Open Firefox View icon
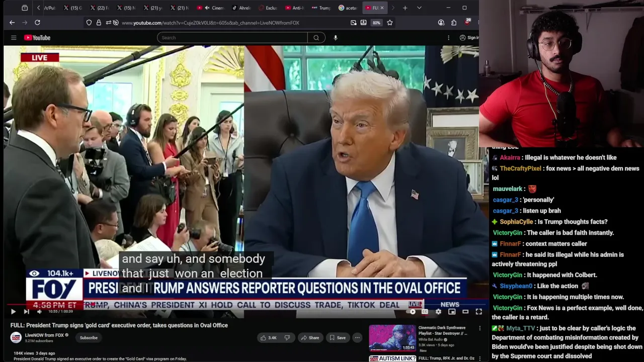Screen dimensions: 644x362 [x=25, y=8]
